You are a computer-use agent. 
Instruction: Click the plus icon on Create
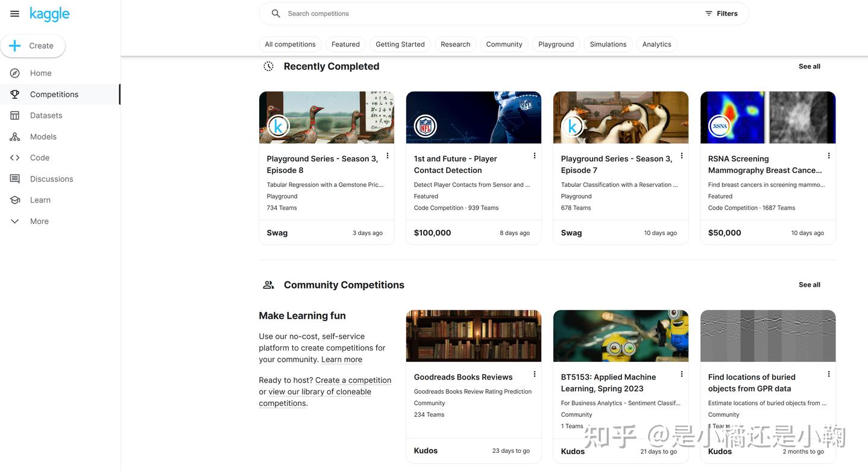click(x=15, y=46)
